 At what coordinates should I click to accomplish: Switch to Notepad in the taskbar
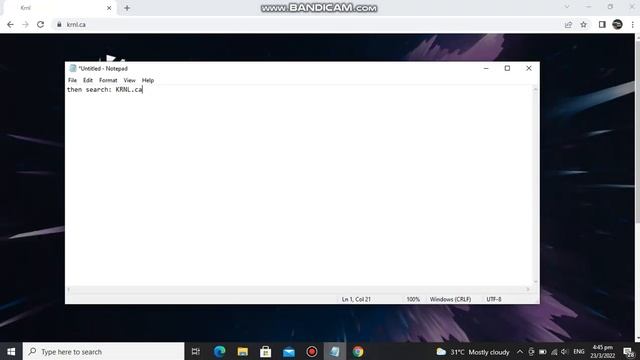coord(335,351)
